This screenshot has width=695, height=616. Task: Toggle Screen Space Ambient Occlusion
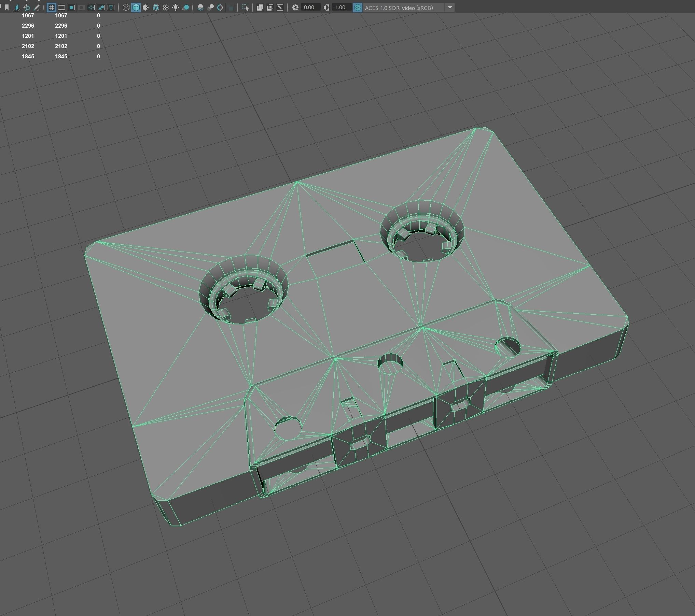200,7
